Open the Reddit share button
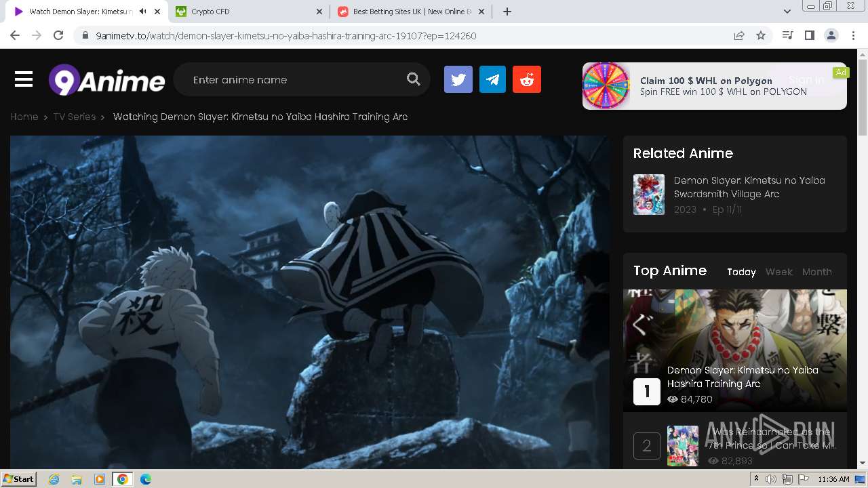Viewport: 868px width, 488px height. (x=527, y=79)
